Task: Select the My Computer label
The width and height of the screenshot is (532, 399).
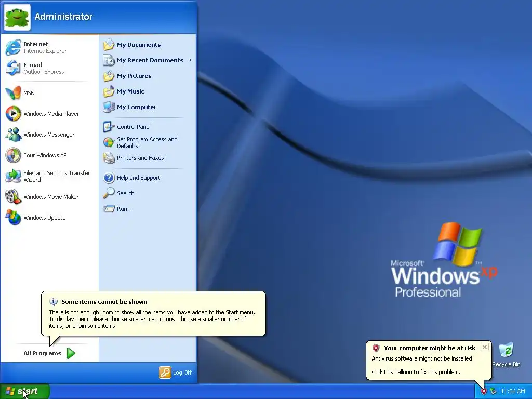Action: pyautogui.click(x=137, y=107)
